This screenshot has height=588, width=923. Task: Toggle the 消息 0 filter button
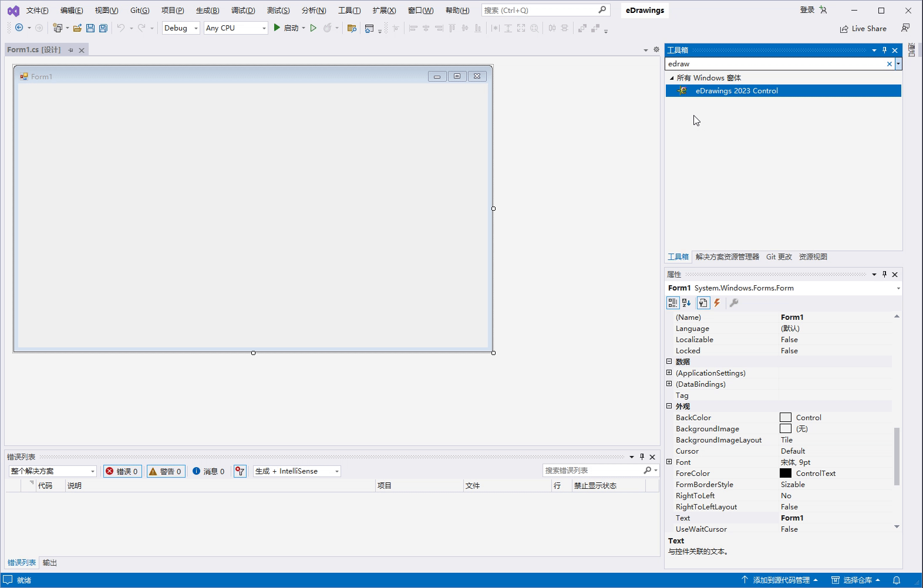pyautogui.click(x=208, y=471)
